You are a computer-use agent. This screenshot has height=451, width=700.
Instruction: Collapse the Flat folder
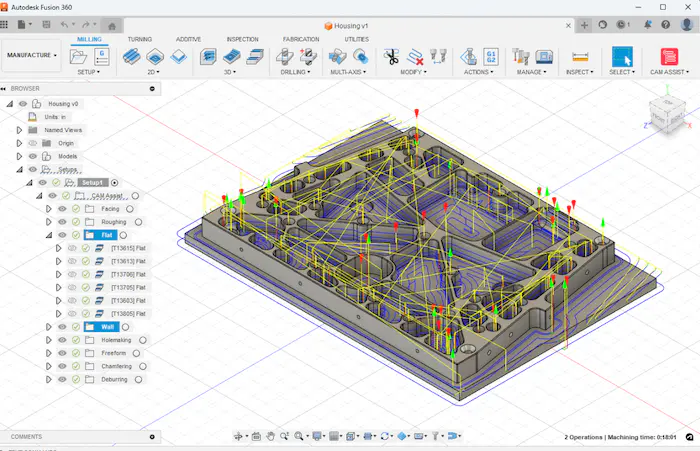(x=49, y=235)
